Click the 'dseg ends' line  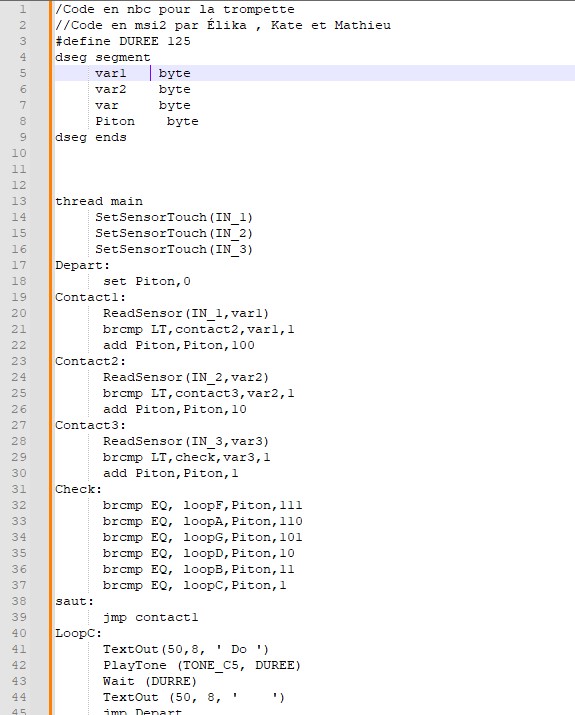coord(91,137)
